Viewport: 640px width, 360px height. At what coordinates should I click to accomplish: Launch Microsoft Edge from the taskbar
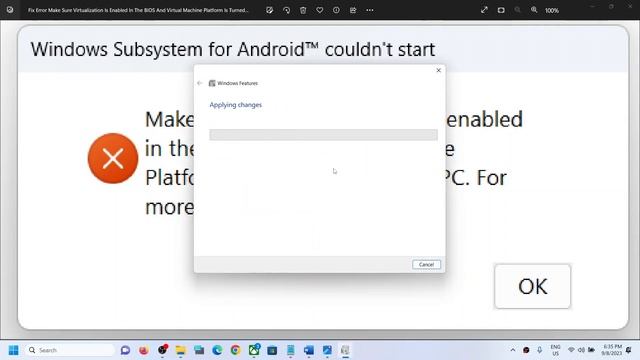point(217,350)
